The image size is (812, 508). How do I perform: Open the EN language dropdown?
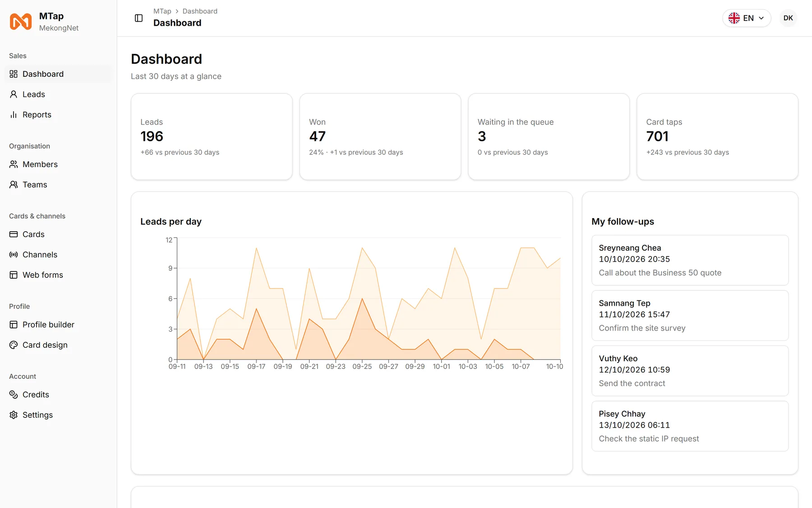point(747,18)
